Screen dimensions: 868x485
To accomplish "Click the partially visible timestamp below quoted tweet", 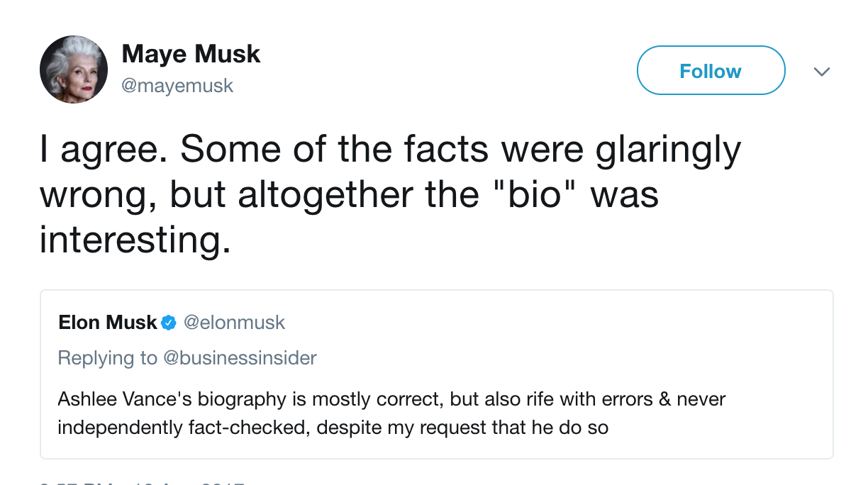I will [142, 482].
